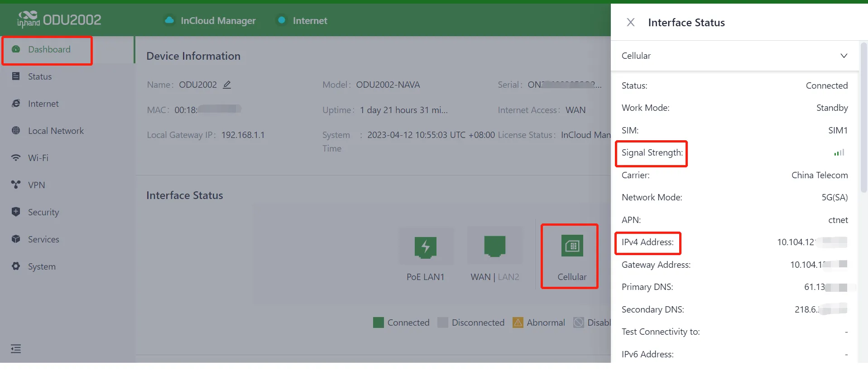Click the local gateway IP 192.168.1.1
This screenshot has height=370, width=868.
[243, 135]
